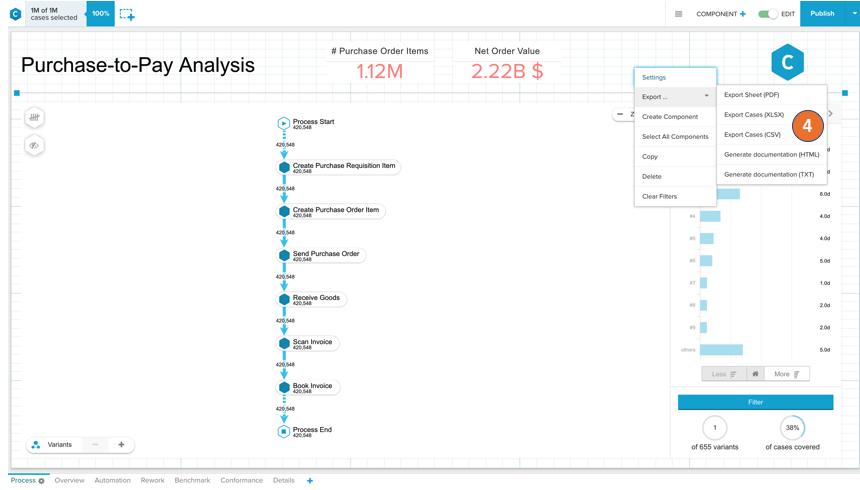Open the hamburger menu icon
The width and height of the screenshot is (860, 490).
(x=678, y=14)
